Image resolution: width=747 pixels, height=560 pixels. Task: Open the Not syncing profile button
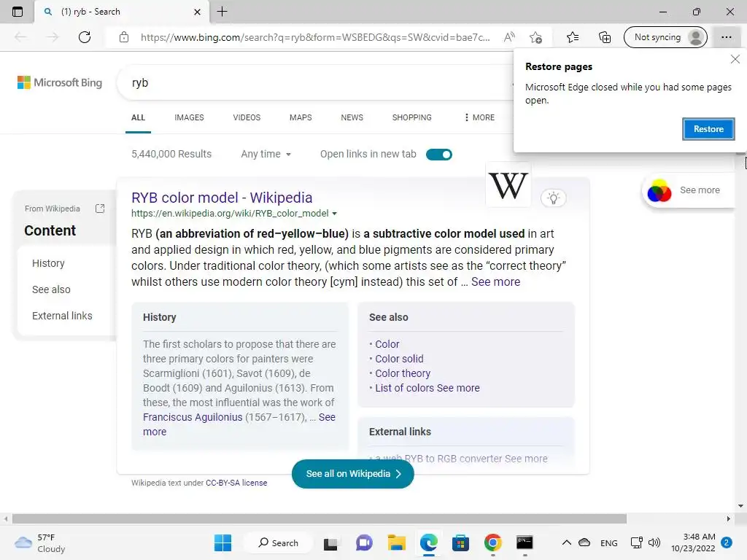pyautogui.click(x=665, y=37)
